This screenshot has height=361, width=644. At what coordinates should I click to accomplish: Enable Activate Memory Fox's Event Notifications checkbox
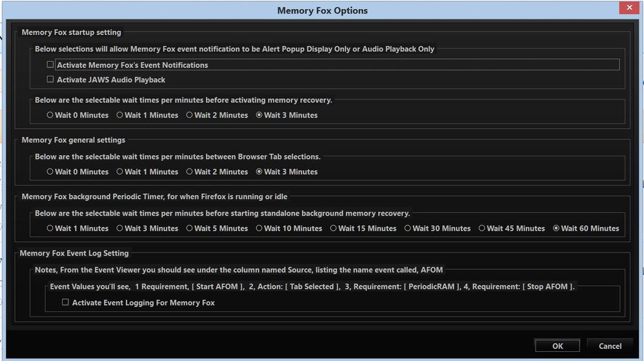(x=50, y=65)
